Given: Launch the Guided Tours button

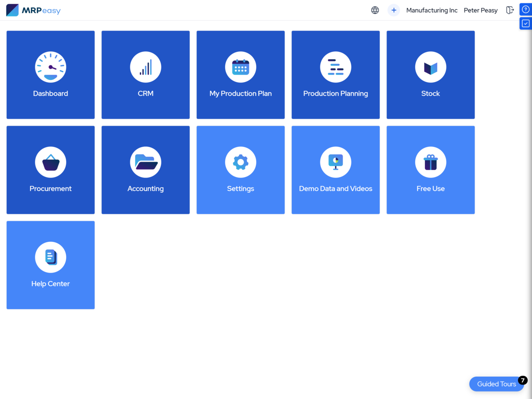Looking at the screenshot, I should pyautogui.click(x=497, y=384).
